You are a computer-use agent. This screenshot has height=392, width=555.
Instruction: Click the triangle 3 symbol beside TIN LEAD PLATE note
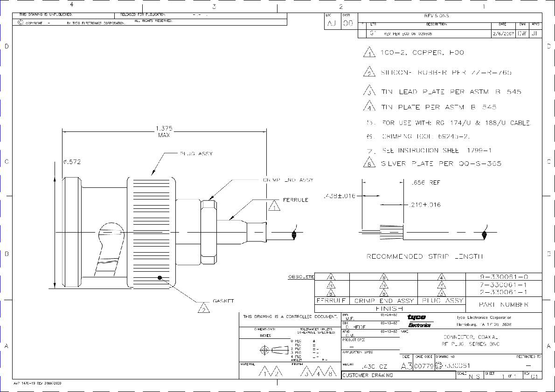pyautogui.click(x=369, y=90)
